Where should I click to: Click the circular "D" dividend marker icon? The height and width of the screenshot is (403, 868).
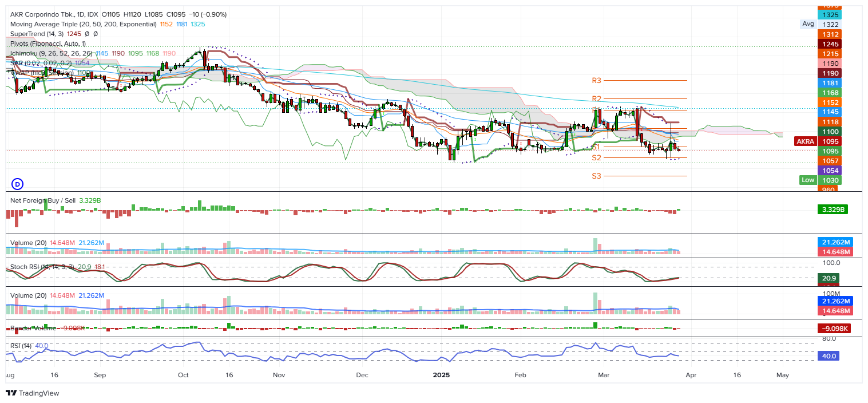[x=17, y=184]
